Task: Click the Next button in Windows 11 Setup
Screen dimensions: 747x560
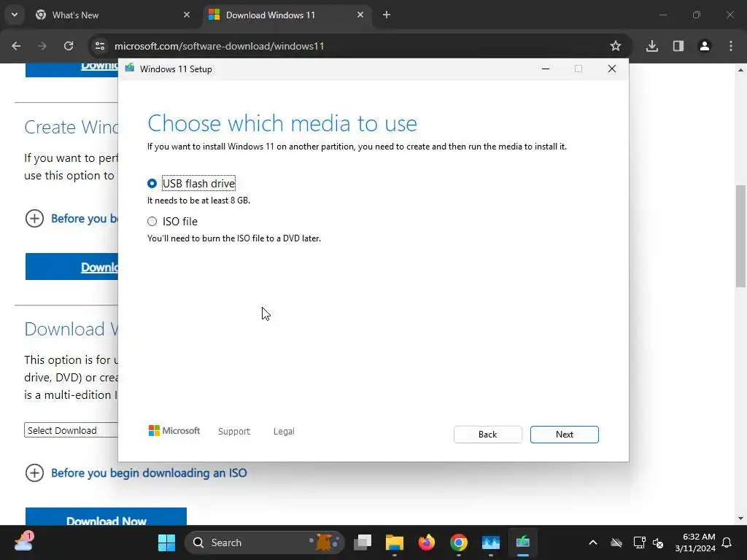Action: coord(564,435)
